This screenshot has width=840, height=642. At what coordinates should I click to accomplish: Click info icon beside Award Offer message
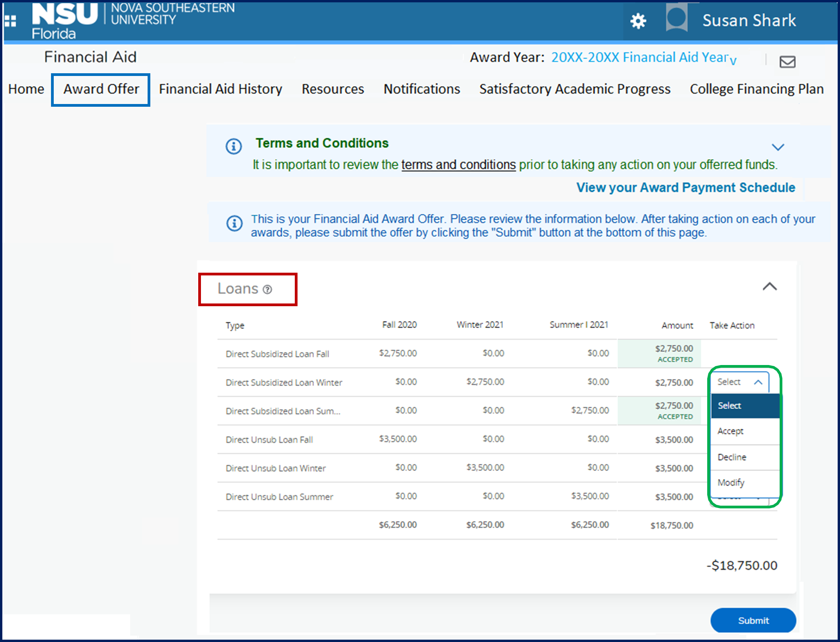234,223
